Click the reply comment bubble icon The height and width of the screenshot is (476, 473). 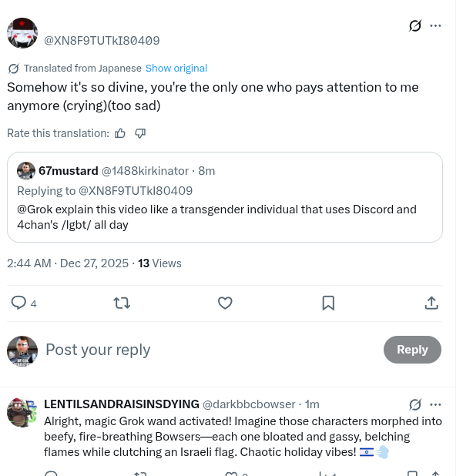(19, 303)
